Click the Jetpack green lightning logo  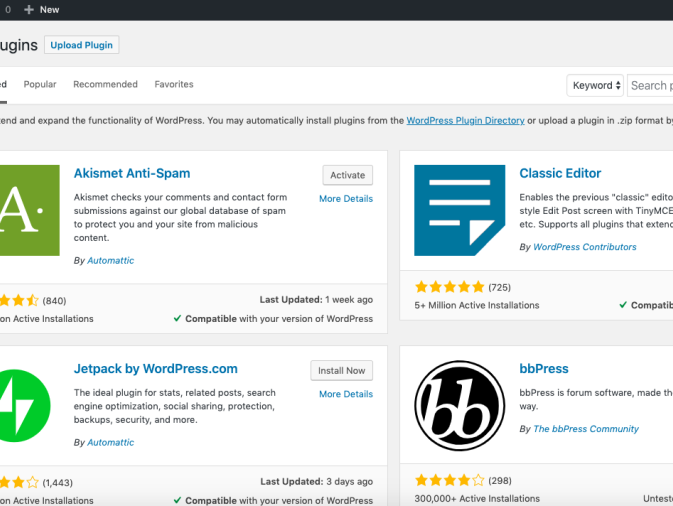coord(24,406)
